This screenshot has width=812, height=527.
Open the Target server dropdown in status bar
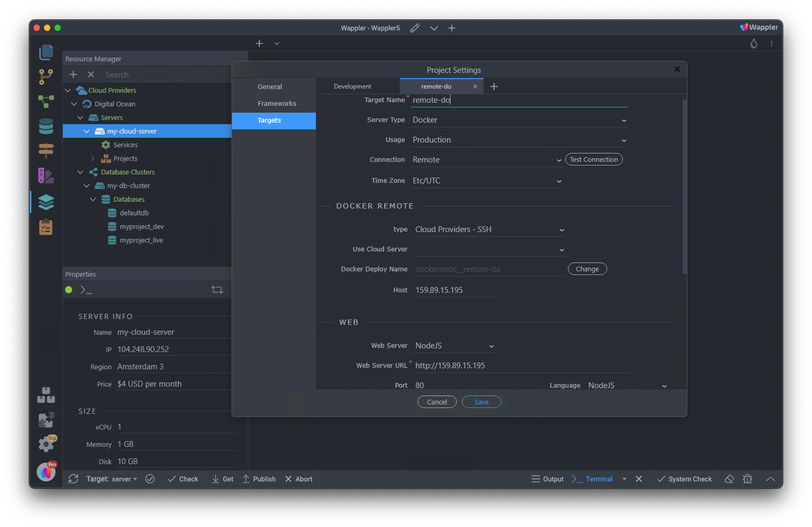point(112,479)
